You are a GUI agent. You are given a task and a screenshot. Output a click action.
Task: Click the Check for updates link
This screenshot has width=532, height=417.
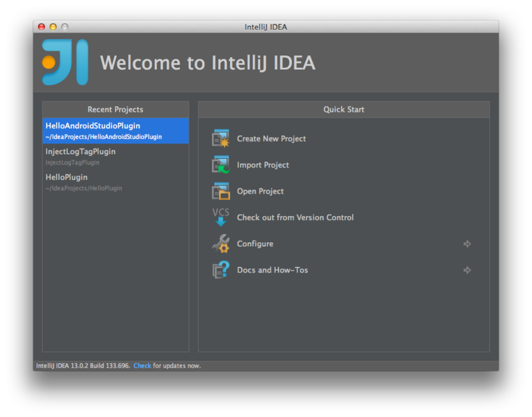point(142,365)
